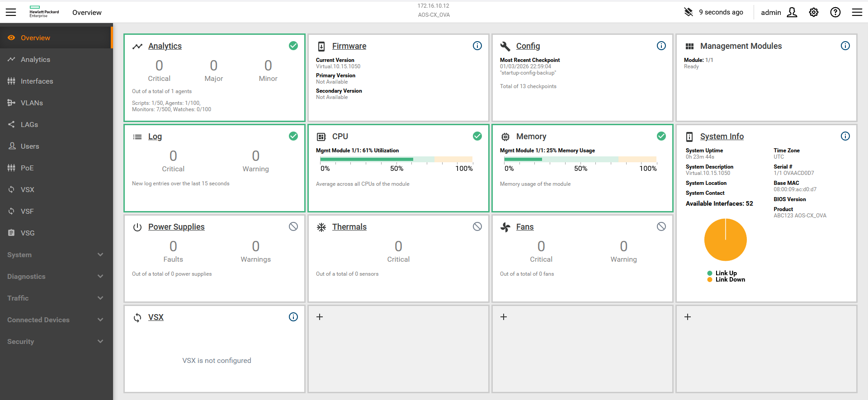868x400 pixels.
Task: Open the hamburger navigation menu at top left
Action: (11, 12)
